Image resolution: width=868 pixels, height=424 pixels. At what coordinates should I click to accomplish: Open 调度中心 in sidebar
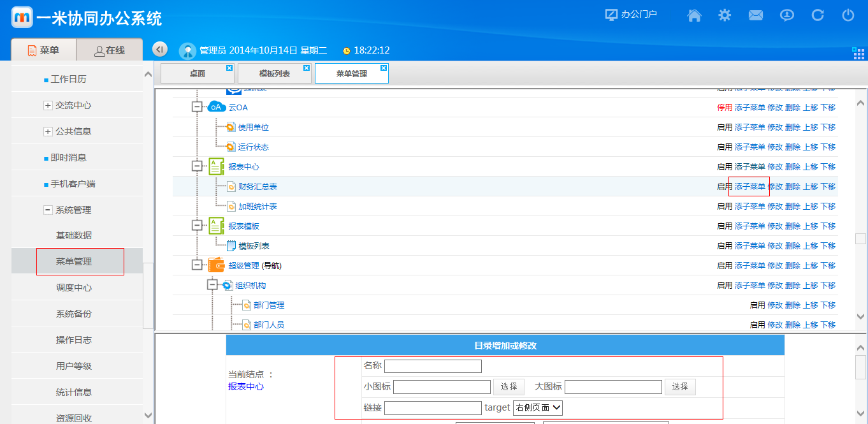74,288
